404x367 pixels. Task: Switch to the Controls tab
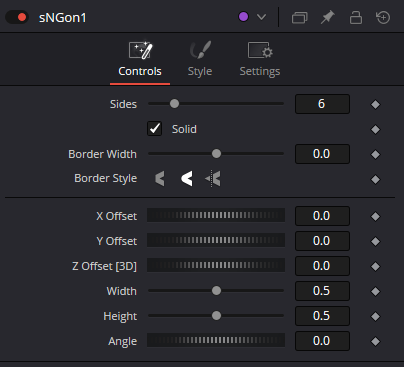pyautogui.click(x=140, y=59)
